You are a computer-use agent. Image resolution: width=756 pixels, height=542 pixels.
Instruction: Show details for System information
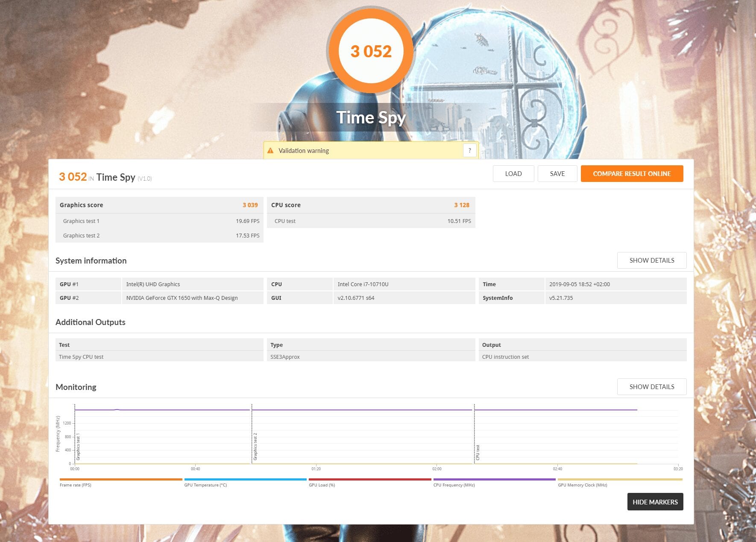pos(651,261)
